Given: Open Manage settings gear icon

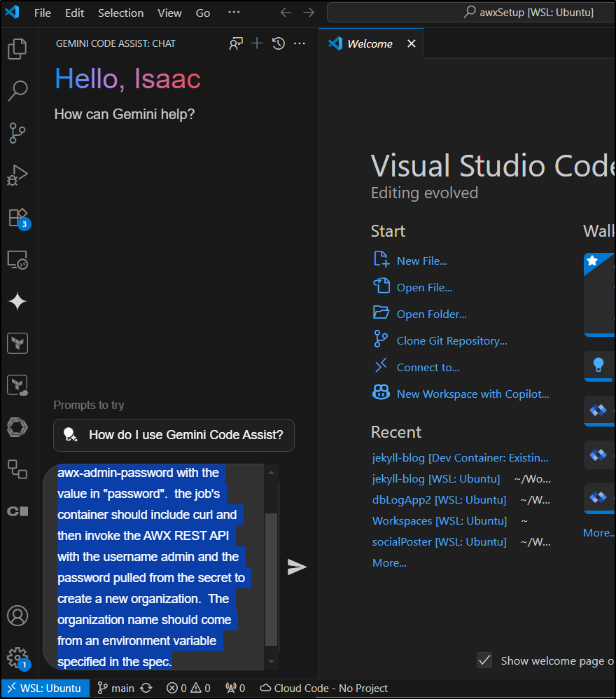Looking at the screenshot, I should pyautogui.click(x=19, y=658).
